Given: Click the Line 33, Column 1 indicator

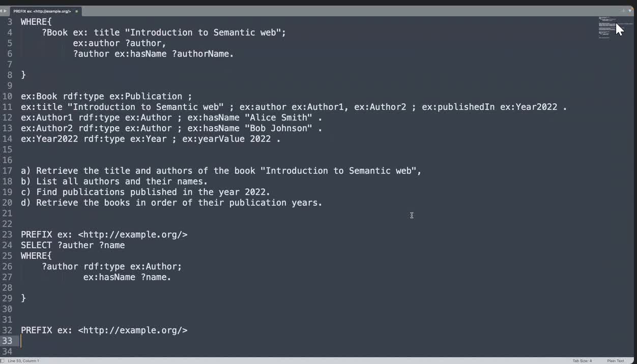Looking at the screenshot, I should coord(23,360).
